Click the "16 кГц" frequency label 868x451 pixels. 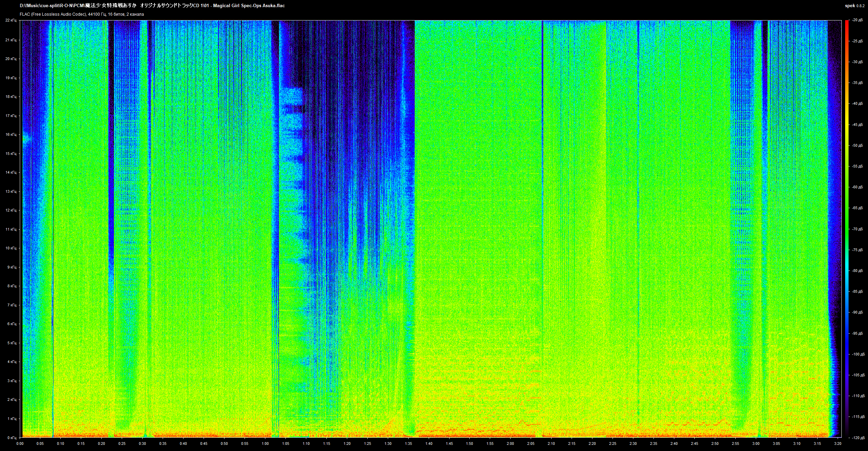(x=11, y=134)
